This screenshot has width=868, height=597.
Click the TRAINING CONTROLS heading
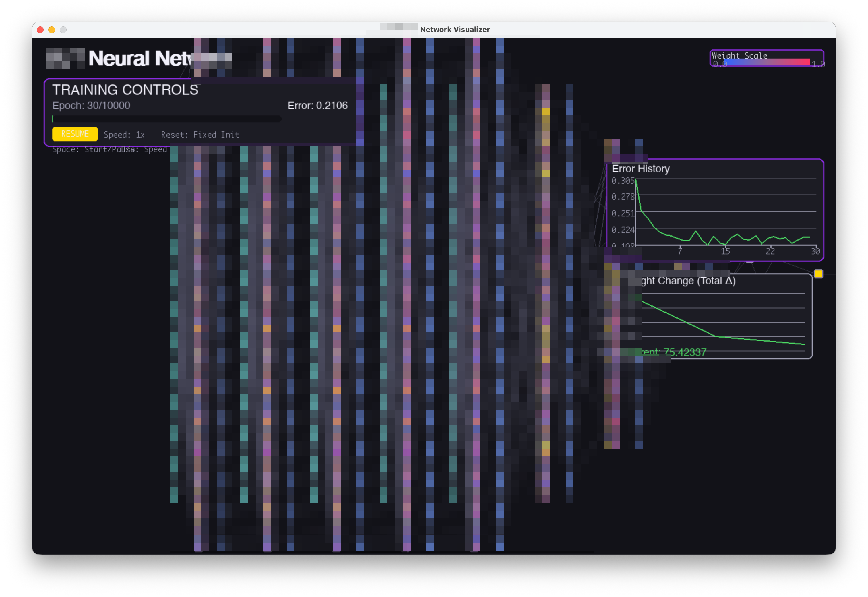click(x=125, y=90)
